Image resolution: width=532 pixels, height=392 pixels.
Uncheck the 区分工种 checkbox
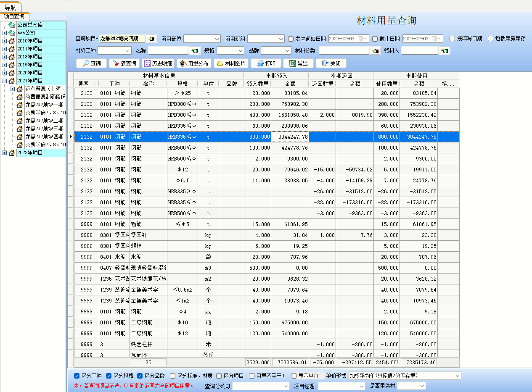coord(77,376)
